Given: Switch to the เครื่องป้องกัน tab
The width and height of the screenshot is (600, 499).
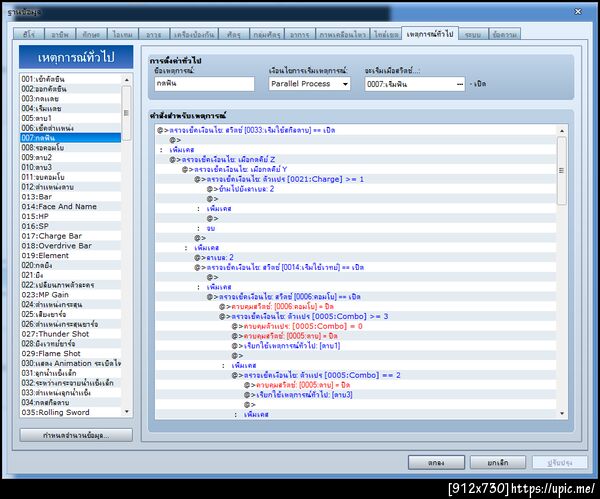Looking at the screenshot, I should click(x=194, y=34).
